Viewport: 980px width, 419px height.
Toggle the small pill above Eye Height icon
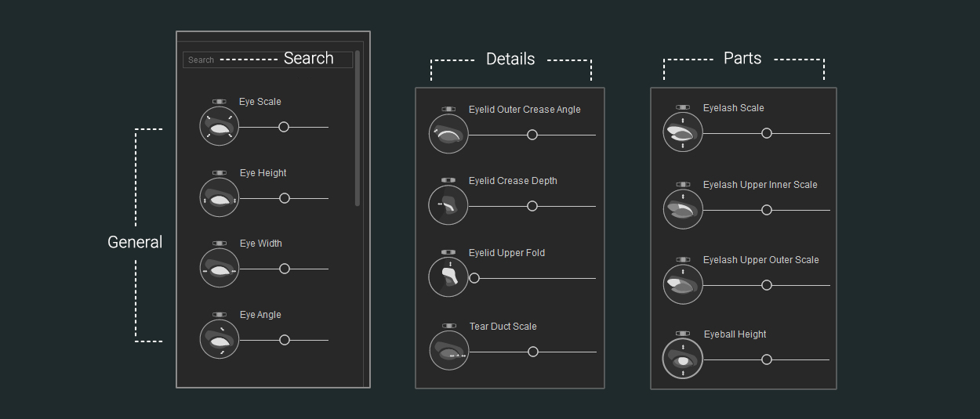(219, 173)
